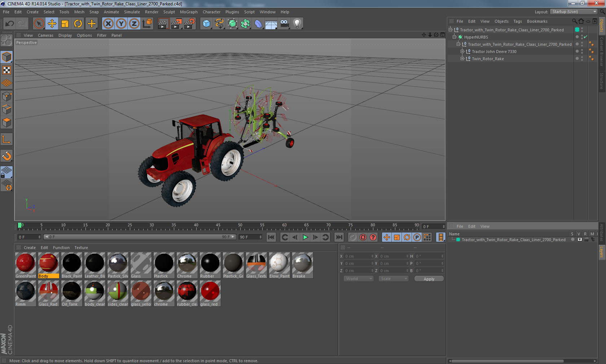
Task: Open the World coordinate system dropdown
Action: [359, 279]
